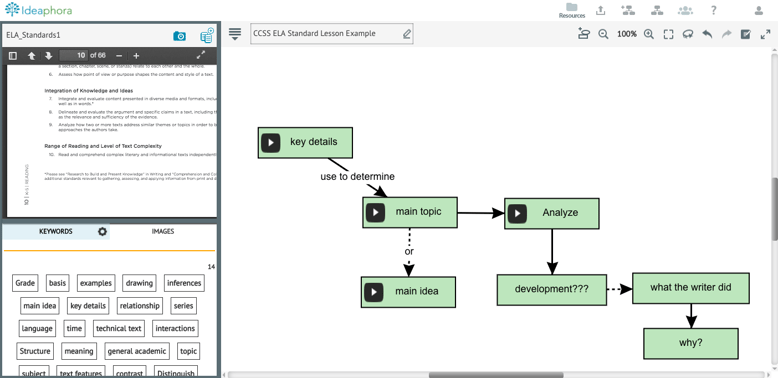Select the technical text keyword
This screenshot has width=778, height=378.
point(119,328)
